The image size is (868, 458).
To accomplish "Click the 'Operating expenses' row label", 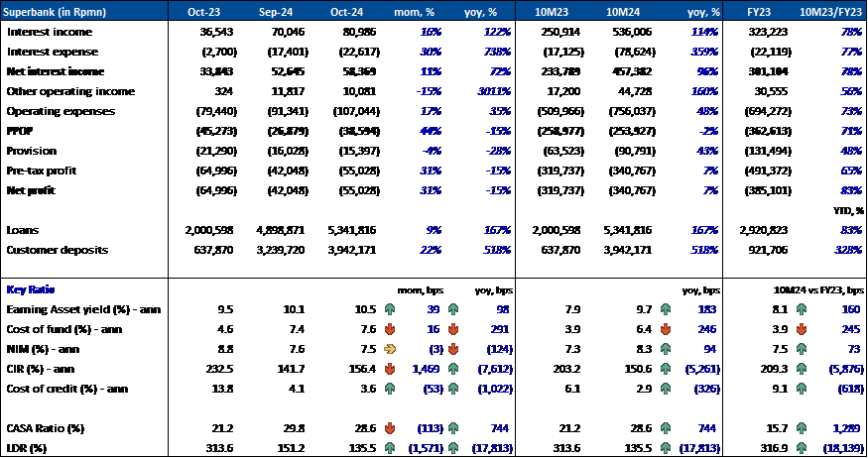I will click(61, 111).
